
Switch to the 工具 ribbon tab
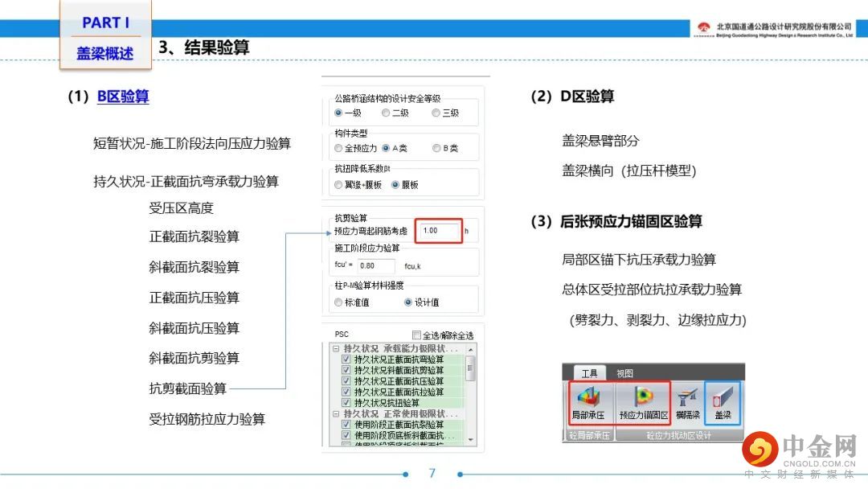pyautogui.click(x=590, y=373)
